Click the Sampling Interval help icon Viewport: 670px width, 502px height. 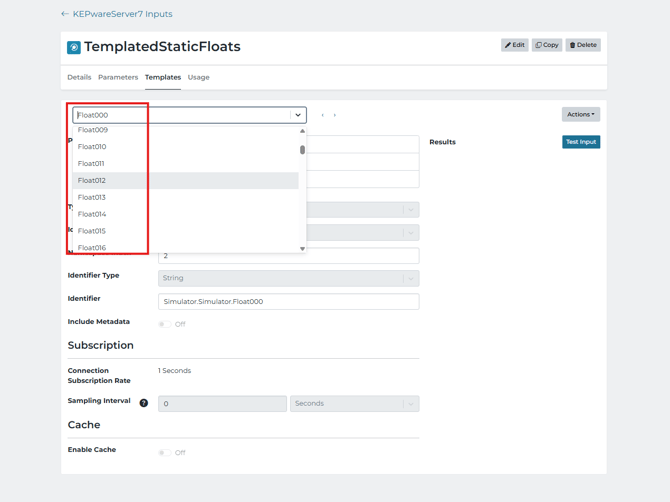point(144,403)
